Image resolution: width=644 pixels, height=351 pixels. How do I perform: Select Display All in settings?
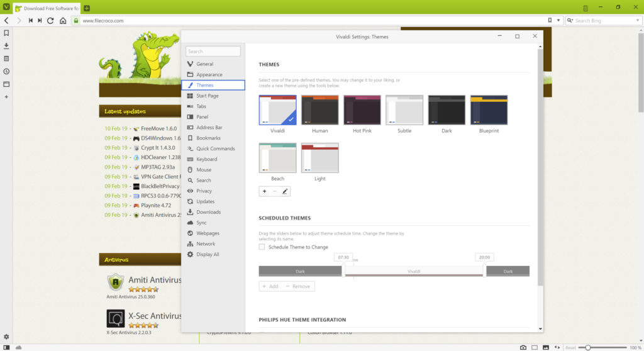point(213,254)
